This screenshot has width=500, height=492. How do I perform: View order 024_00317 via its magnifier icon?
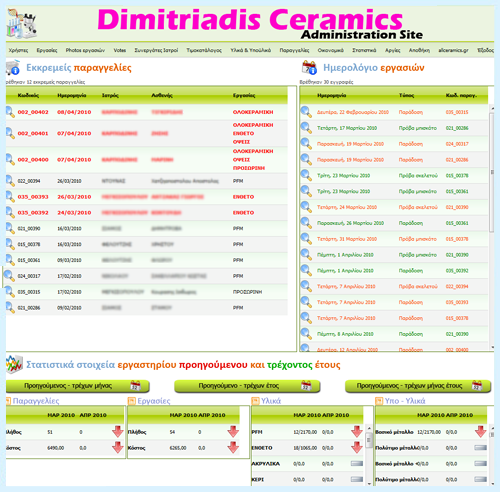tap(9, 276)
